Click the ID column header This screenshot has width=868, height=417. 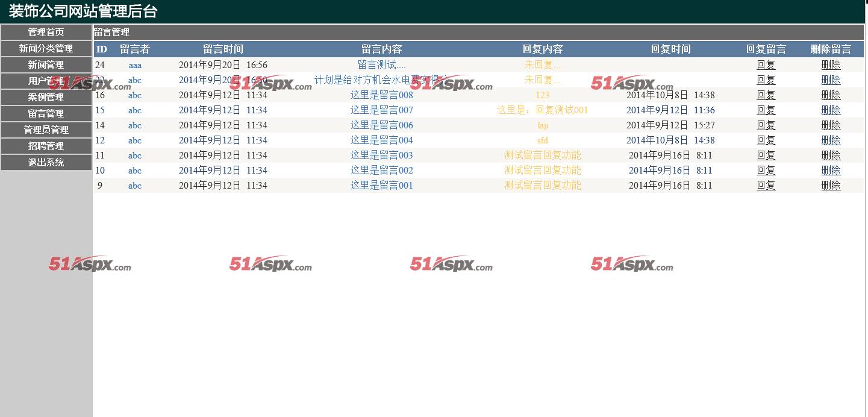pyautogui.click(x=102, y=49)
